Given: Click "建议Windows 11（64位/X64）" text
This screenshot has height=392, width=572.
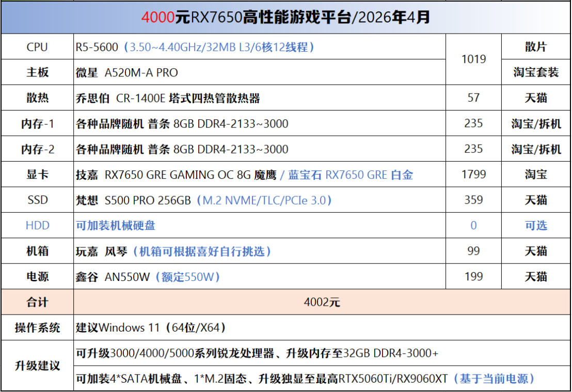Looking at the screenshot, I should (151, 328).
